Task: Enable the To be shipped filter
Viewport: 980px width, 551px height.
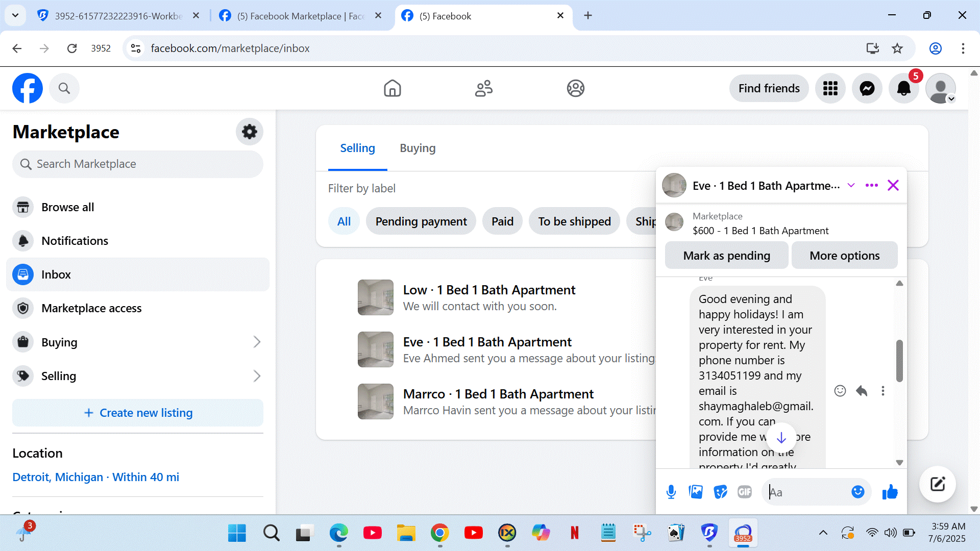Action: point(574,221)
